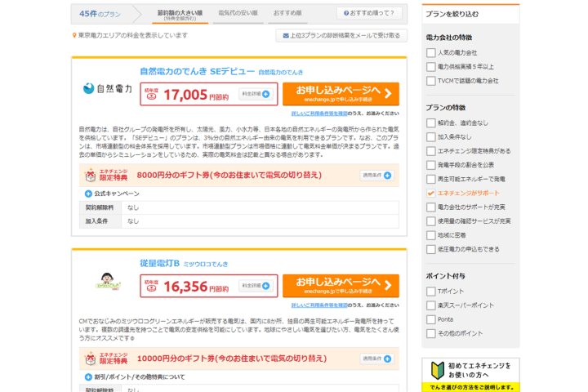Check 発電手段の割合を公表 filter
Image resolution: width=588 pixels, height=392 pixels.
[x=431, y=165]
